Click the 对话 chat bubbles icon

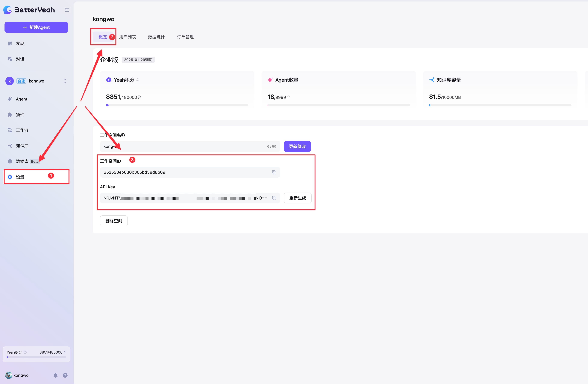tap(10, 59)
